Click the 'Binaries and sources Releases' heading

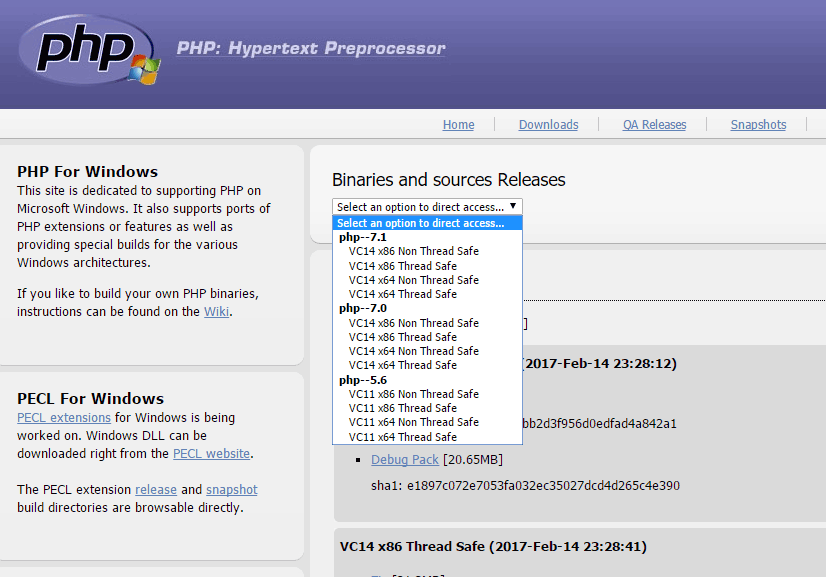tap(448, 180)
